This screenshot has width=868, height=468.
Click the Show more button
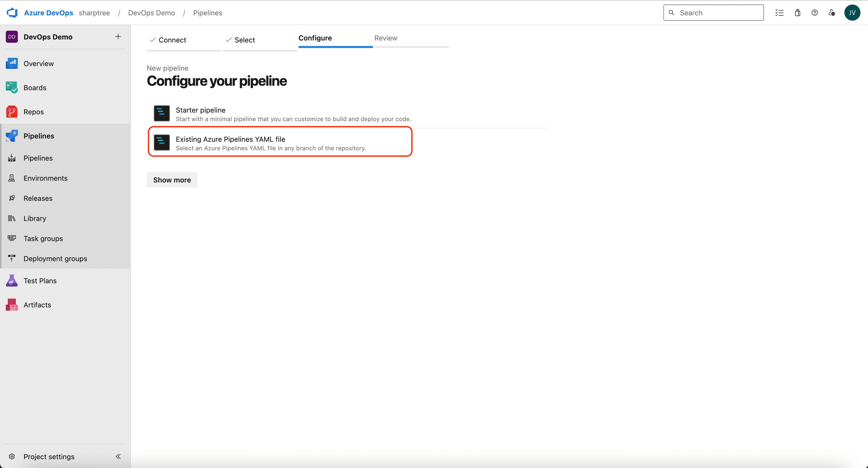172,180
